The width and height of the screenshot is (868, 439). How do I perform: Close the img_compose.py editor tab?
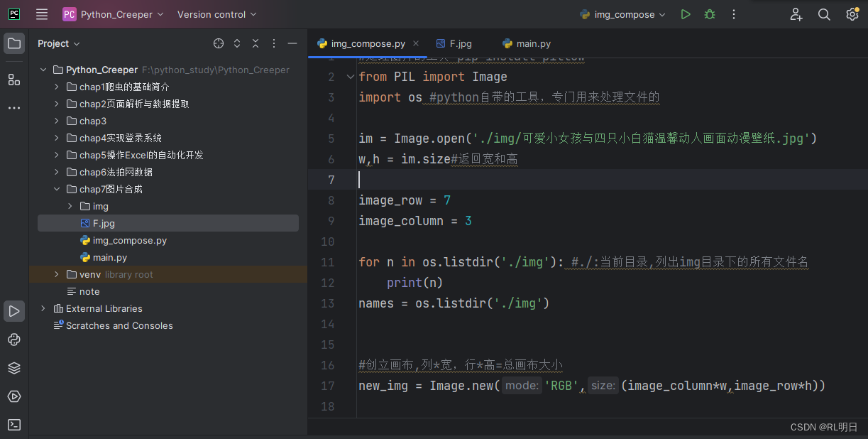pyautogui.click(x=416, y=43)
